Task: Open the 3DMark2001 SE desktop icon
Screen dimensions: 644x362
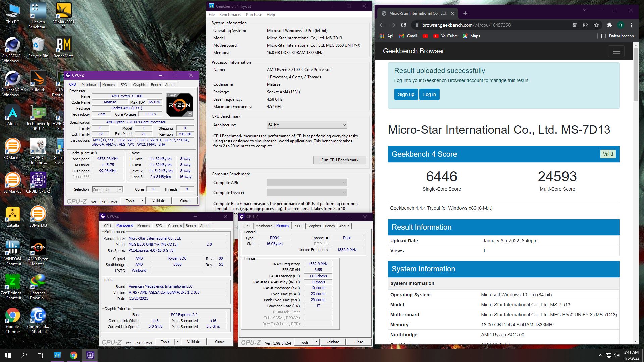Action: [63, 16]
